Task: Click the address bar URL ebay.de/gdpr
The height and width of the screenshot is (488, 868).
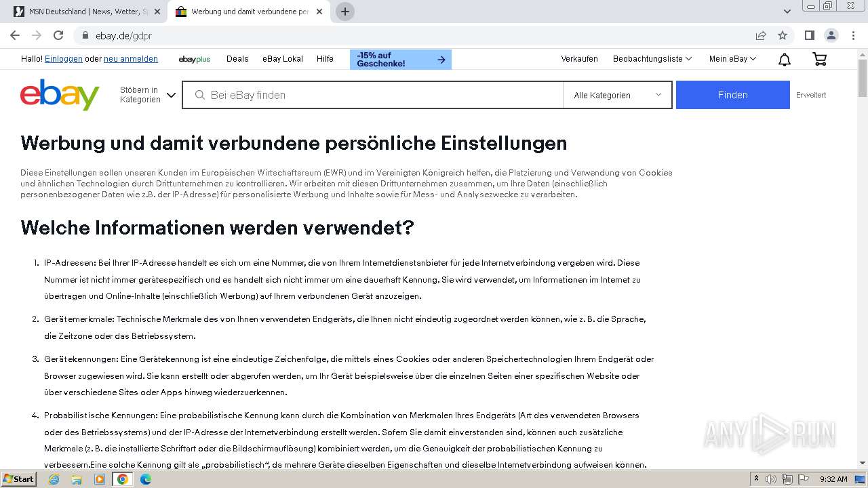Action: coord(124,35)
